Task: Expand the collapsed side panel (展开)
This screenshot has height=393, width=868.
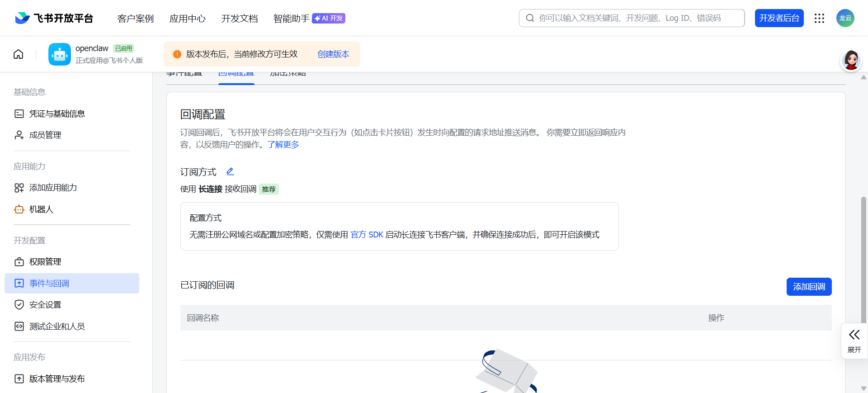Action: click(x=854, y=341)
